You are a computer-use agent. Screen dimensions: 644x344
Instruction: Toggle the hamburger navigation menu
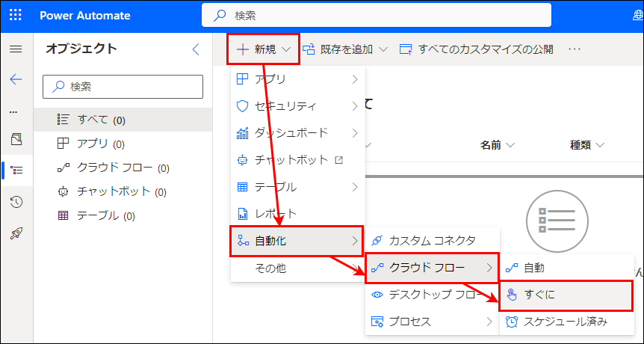coord(16,49)
